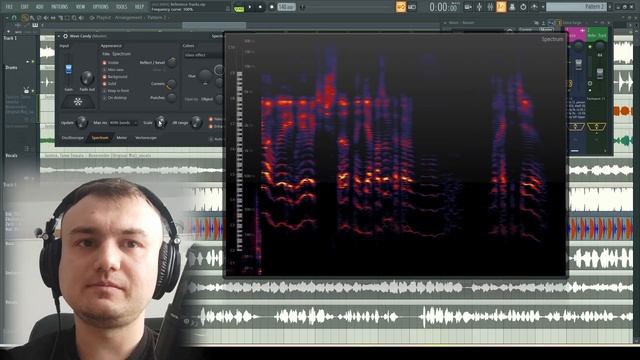640x360 pixels.
Task: Open the FILE menu
Action: click(9, 7)
